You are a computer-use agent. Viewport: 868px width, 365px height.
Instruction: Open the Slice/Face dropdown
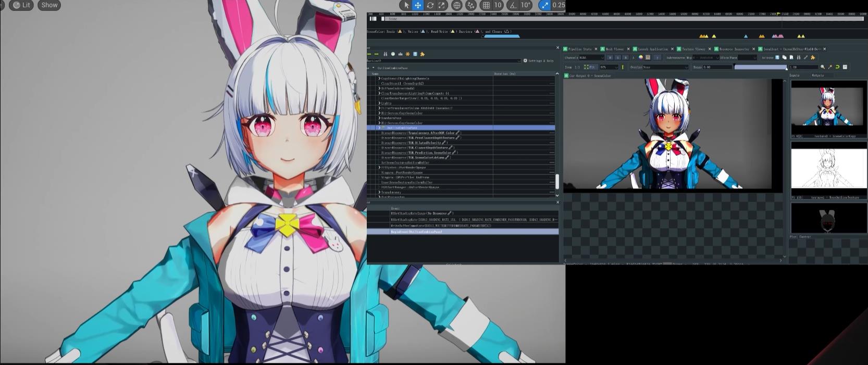tap(747, 58)
